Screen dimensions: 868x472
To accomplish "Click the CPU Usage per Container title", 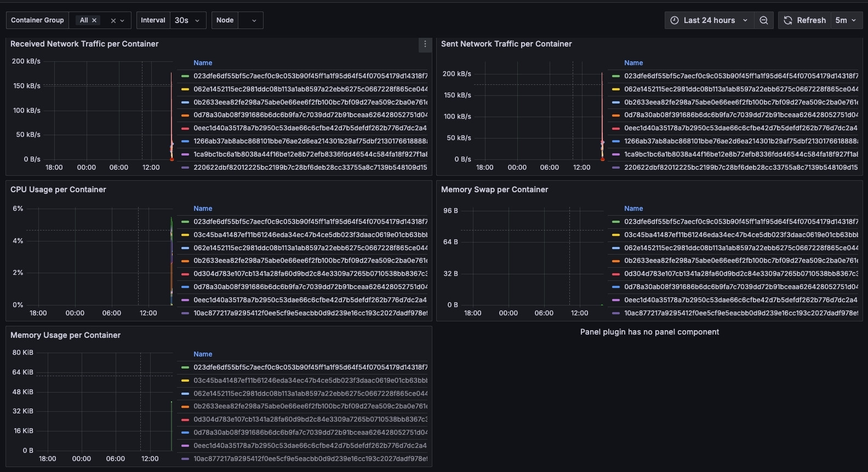I will coord(58,189).
